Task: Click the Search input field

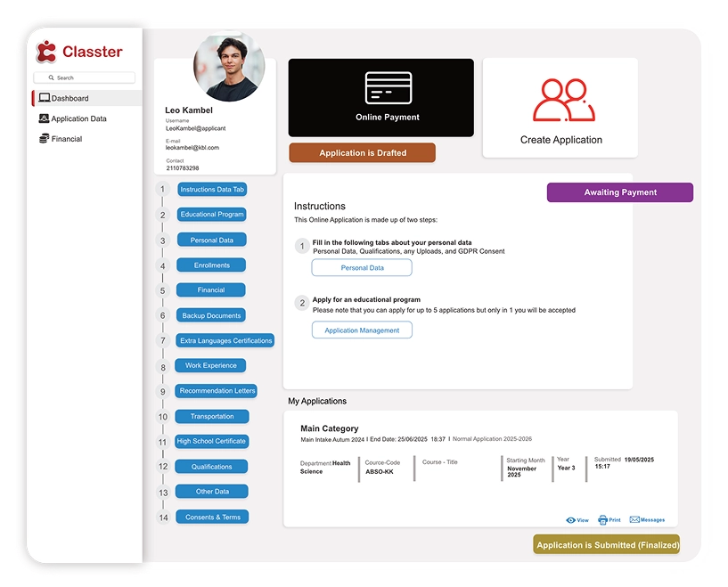Action: [x=85, y=77]
